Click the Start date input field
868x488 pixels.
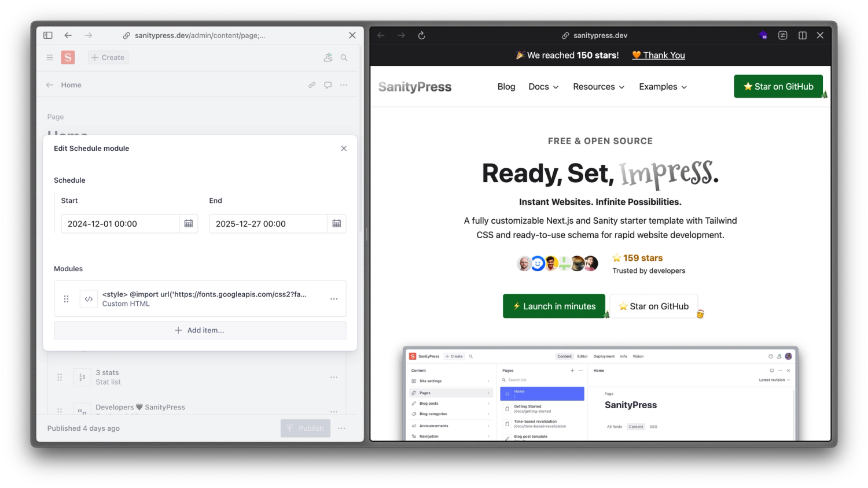tap(120, 224)
